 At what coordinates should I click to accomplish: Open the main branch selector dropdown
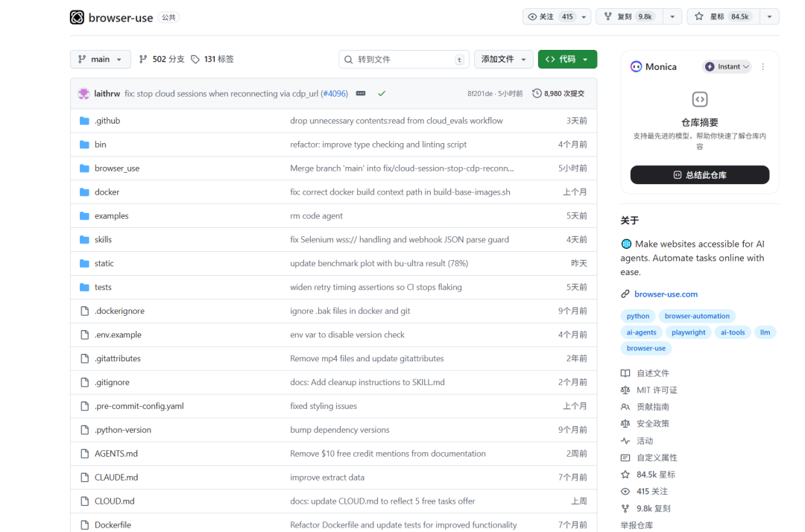pos(100,60)
